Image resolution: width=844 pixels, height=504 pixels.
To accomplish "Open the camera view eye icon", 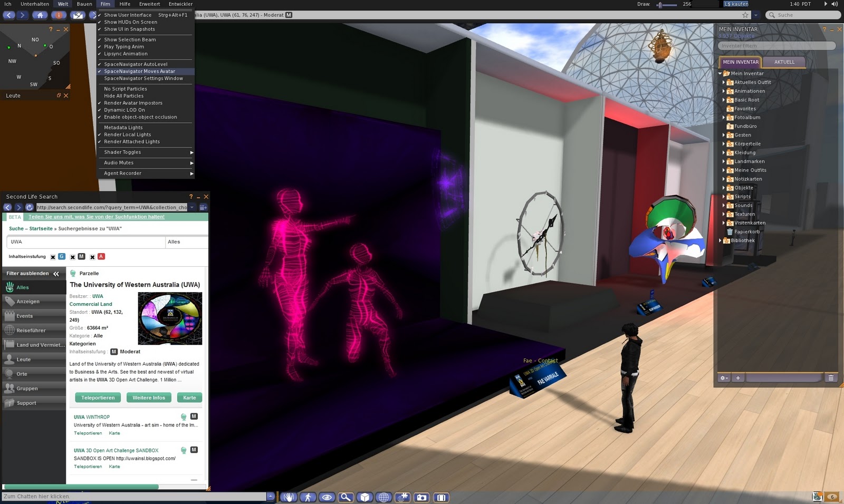I will tap(327, 497).
